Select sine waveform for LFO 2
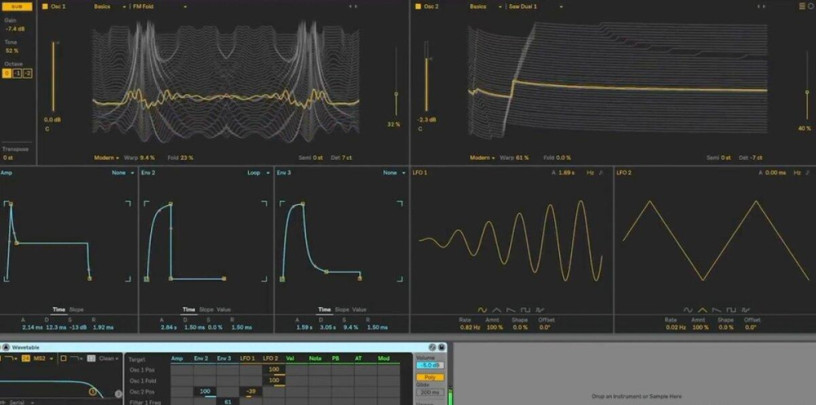 coord(688,310)
